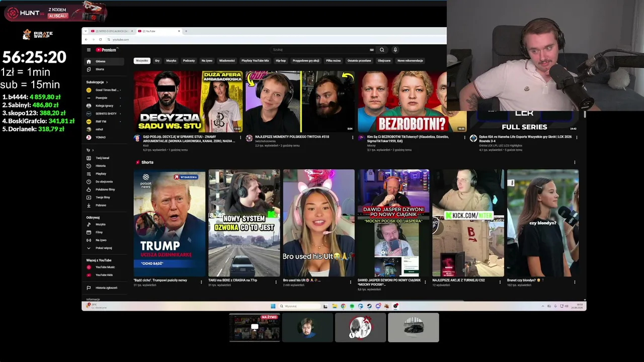
Task: Select the Podcasty filter chip
Action: coord(189,61)
